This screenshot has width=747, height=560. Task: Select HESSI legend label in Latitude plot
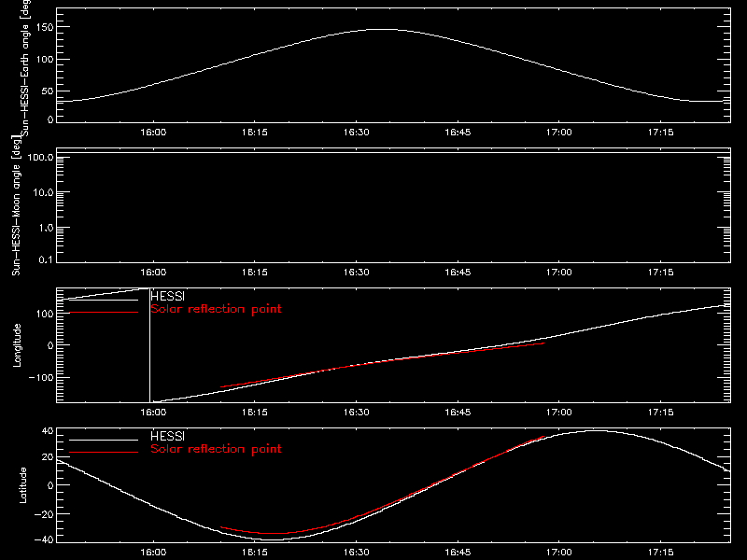click(167, 436)
